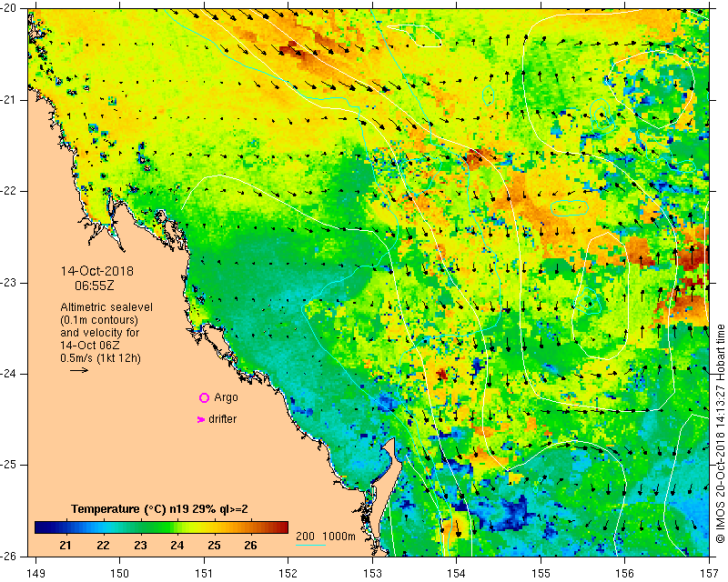Click the latitude '-24' axis label
The height and width of the screenshot is (582, 728).
8,374
